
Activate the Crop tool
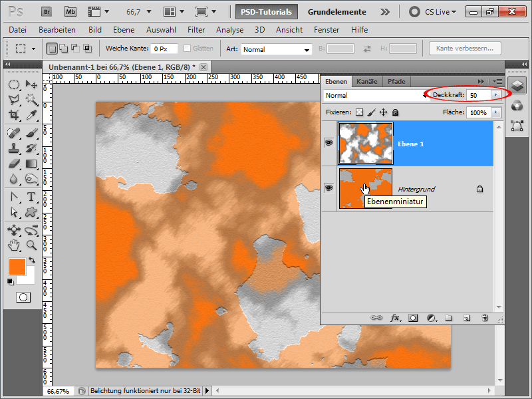point(13,115)
